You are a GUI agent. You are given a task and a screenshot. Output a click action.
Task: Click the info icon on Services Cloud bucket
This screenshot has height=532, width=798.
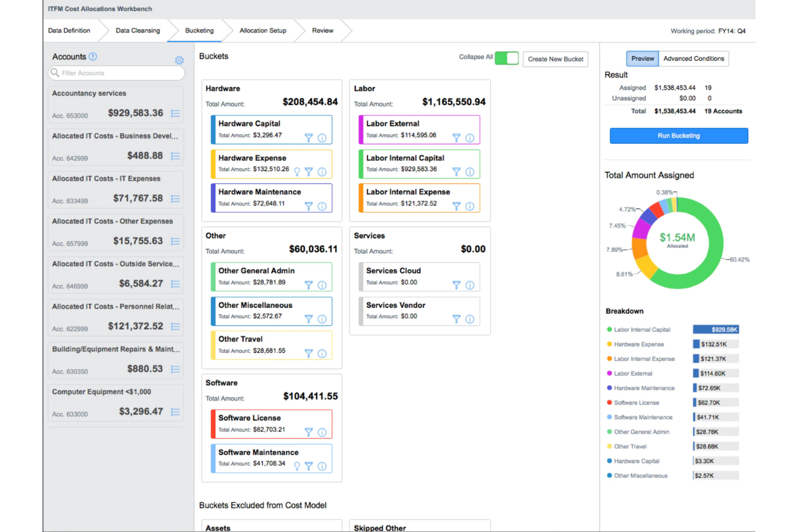(470, 285)
